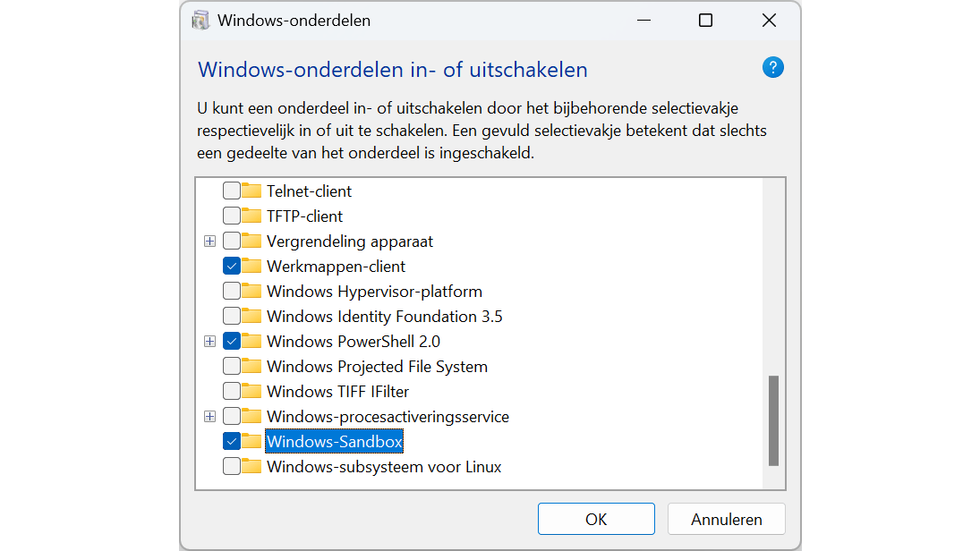This screenshot has height=551, width=980.
Task: Expand Windows PowerShell 2.0
Action: 209,341
